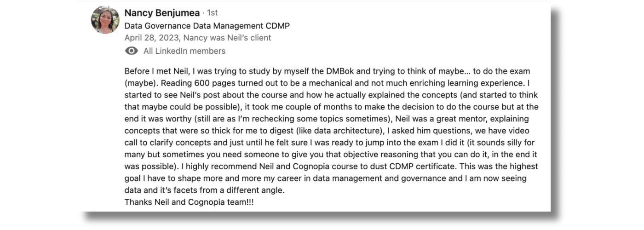This screenshot has width=644, height=230.
Task: Select the All LinkedIn members label
Action: [184, 51]
